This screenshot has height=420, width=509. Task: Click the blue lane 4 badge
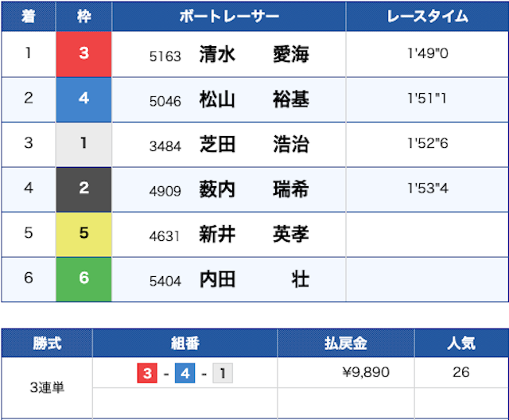click(84, 99)
